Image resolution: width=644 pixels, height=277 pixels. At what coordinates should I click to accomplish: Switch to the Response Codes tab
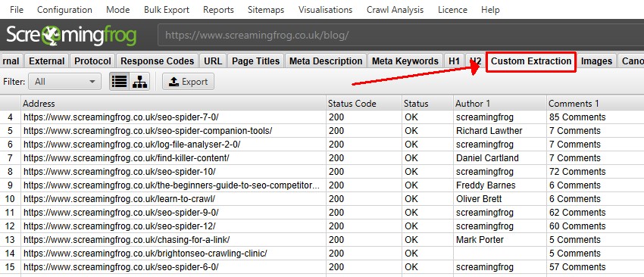[158, 61]
